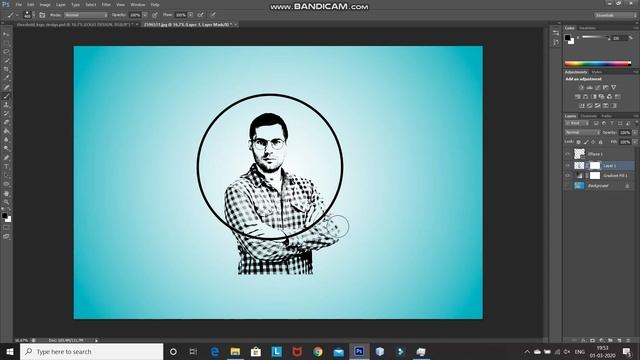Select the Zoom tool

(6, 202)
